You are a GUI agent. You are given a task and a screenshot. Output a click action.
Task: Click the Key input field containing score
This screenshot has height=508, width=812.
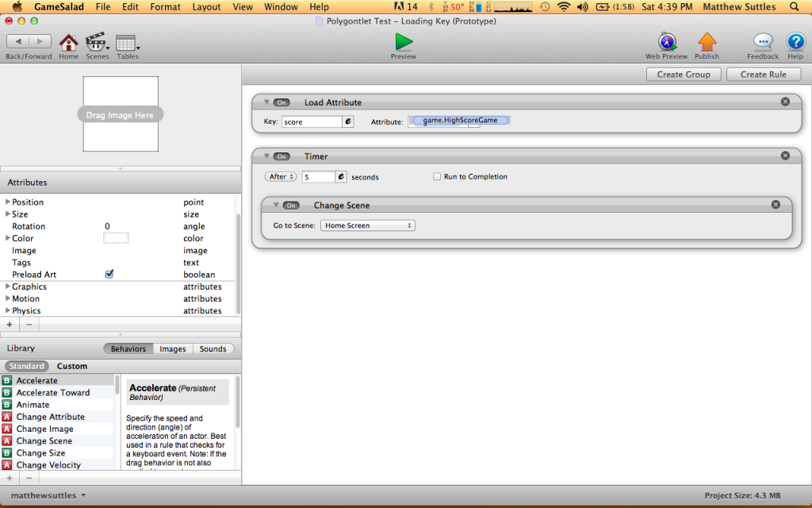coord(312,122)
